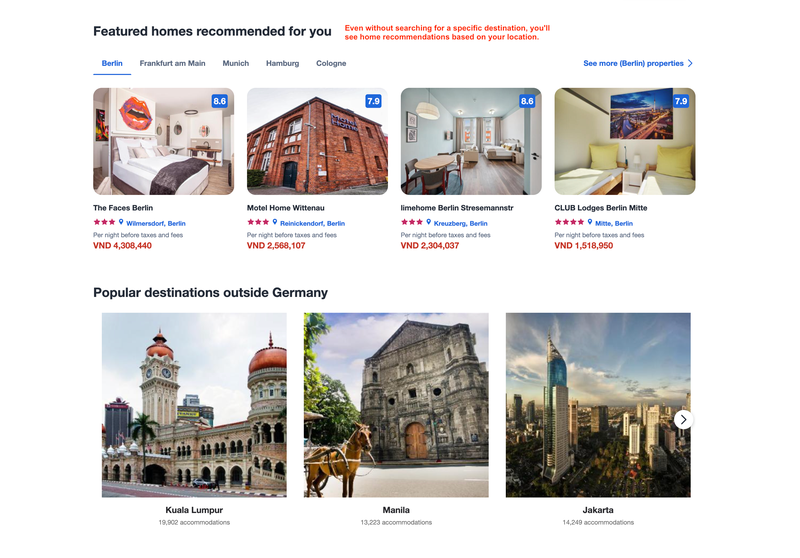The width and height of the screenshot is (800, 558).
Task: Switch to the Frankfurt am Main tab
Action: tap(172, 63)
